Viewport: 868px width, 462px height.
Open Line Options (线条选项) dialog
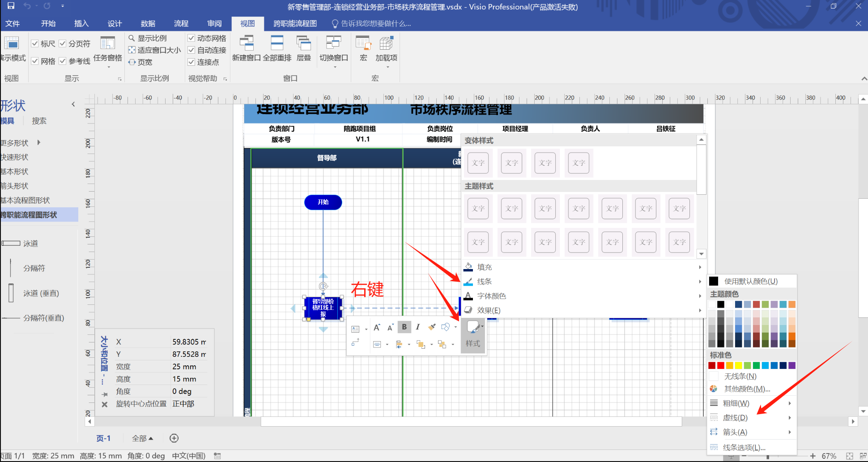pos(752,447)
